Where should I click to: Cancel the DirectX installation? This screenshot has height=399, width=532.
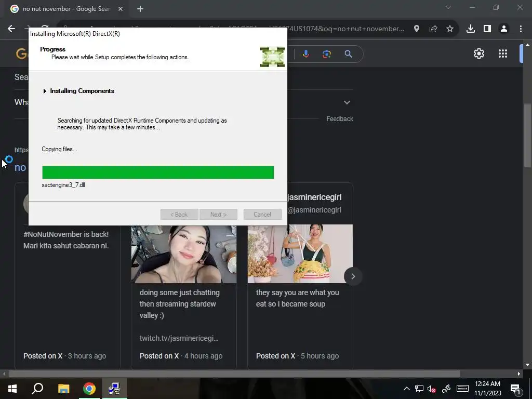262,215
